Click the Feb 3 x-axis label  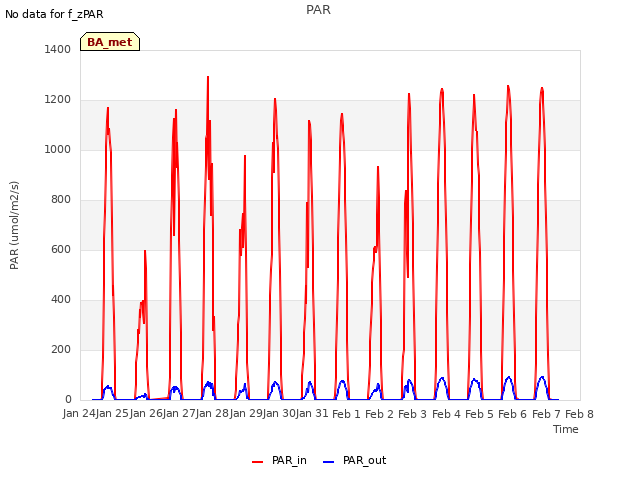pos(412,414)
